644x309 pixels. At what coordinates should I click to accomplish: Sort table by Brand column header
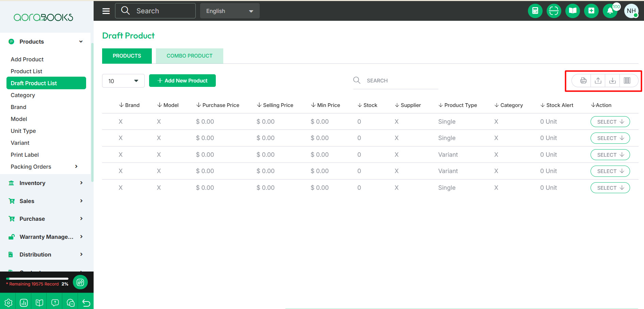[x=129, y=105]
